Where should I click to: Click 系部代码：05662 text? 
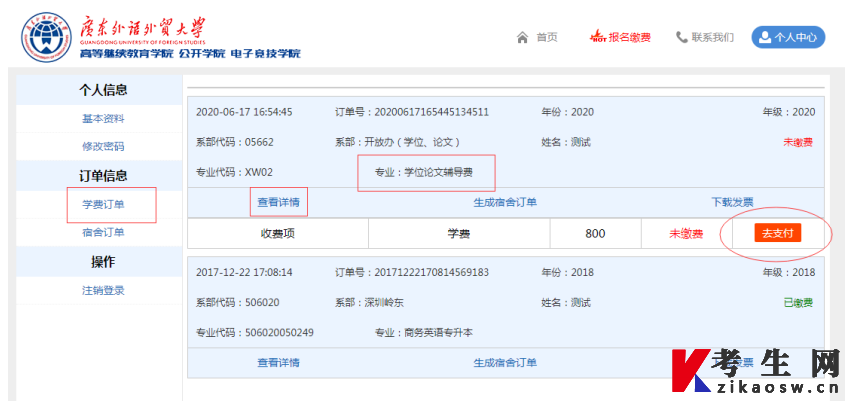(235, 142)
